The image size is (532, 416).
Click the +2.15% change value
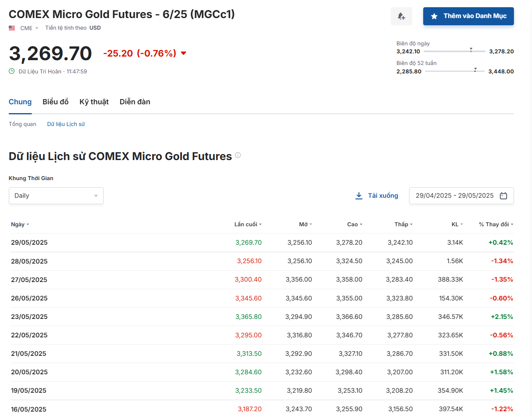point(502,317)
